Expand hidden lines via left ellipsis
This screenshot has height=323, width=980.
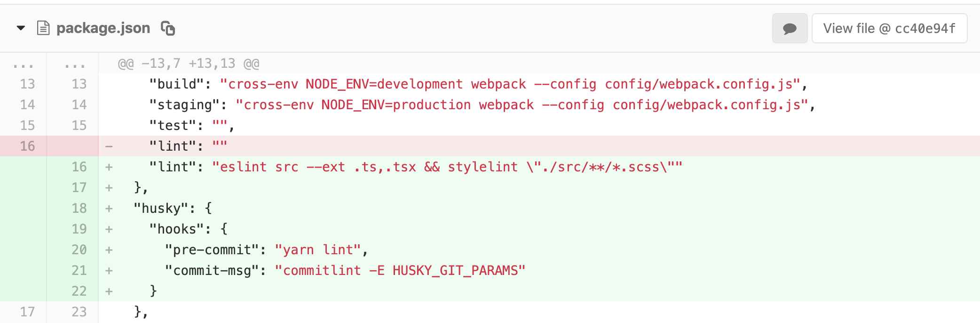[23, 64]
